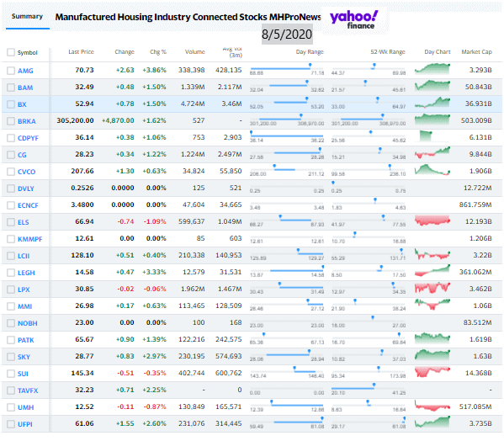This screenshot has width=504, height=441.
Task: Select MMI volume 113,465
Action: tap(192, 306)
